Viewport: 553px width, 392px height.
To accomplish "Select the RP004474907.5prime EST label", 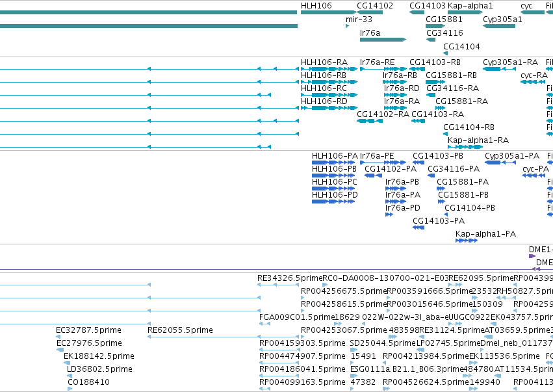I will pos(302,356).
